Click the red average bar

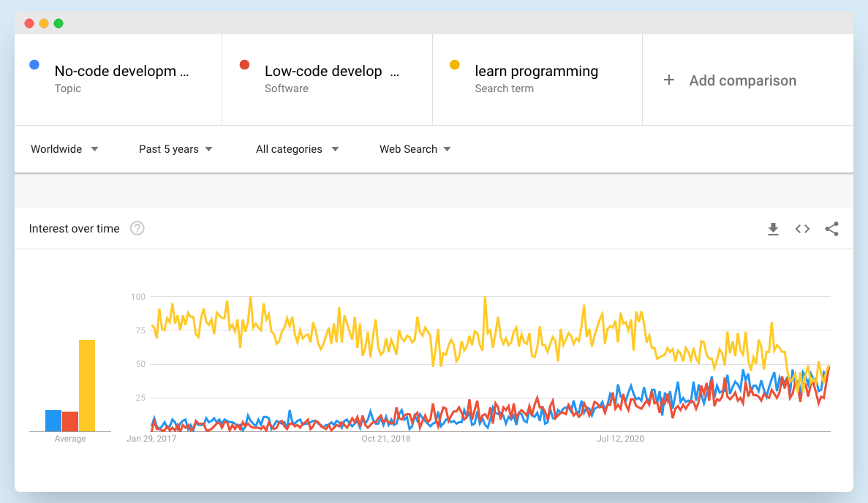70,421
